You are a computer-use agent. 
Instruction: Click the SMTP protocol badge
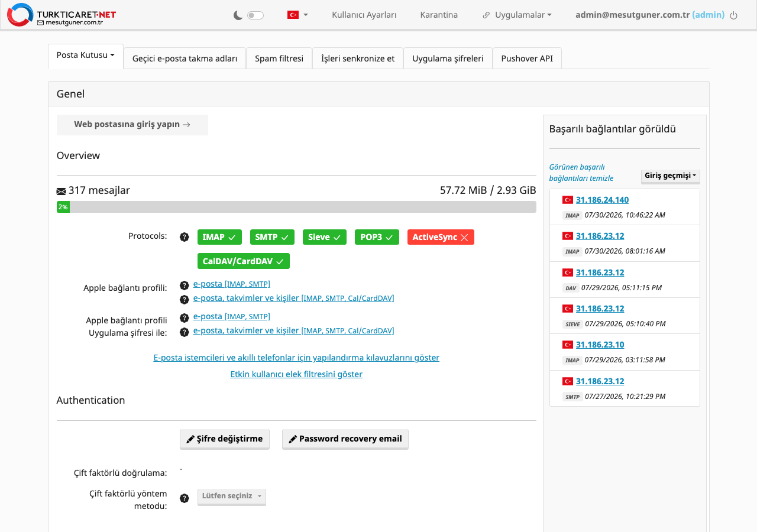[272, 237]
